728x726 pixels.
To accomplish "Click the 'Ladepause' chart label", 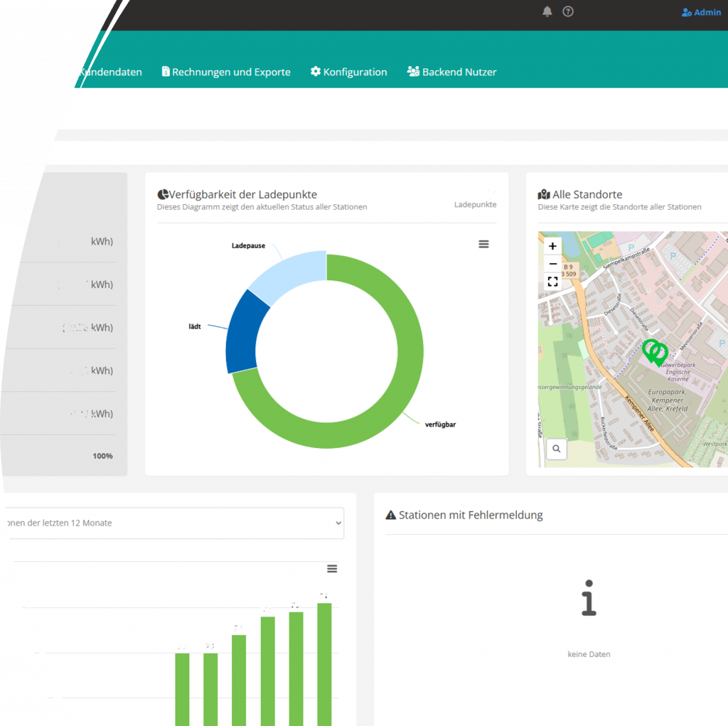I will point(248,245).
